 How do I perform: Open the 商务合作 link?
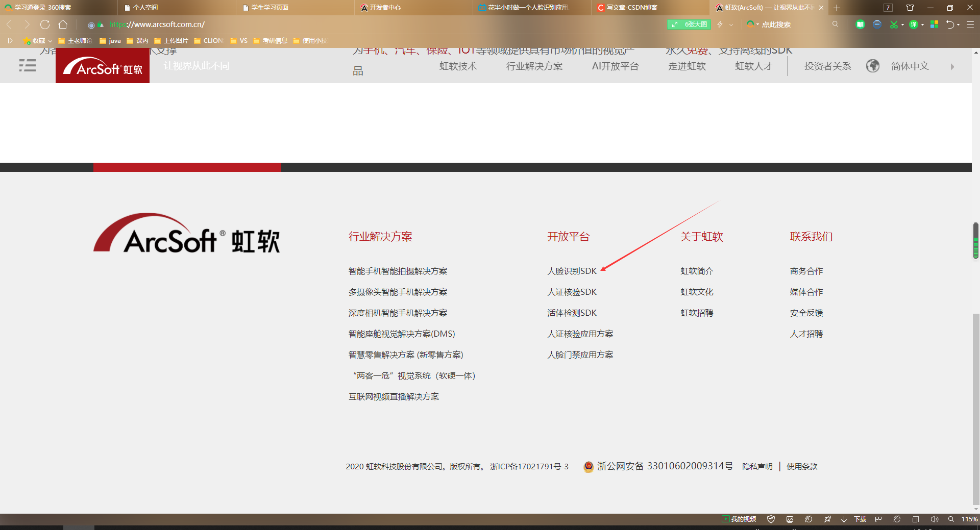tap(806, 271)
